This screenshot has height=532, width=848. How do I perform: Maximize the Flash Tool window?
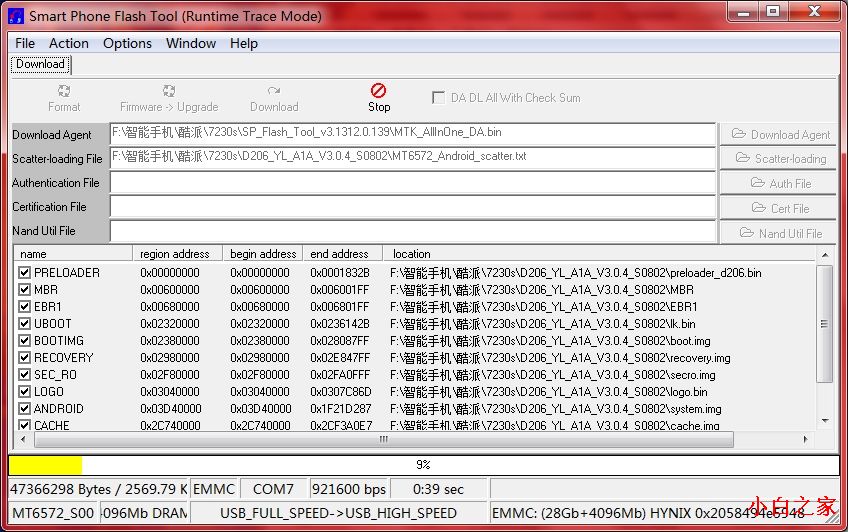[x=774, y=11]
